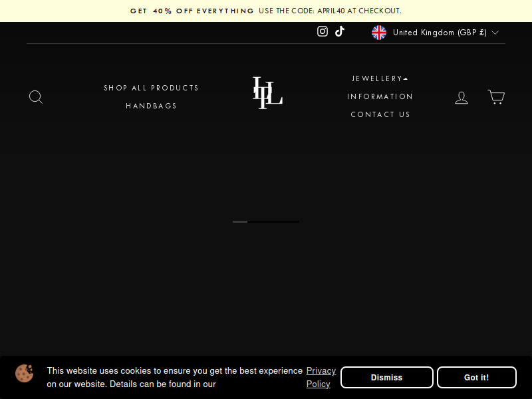Viewport: 532px width, 399px height.
Task: Go to the Contact Us page
Action: pyautogui.click(x=380, y=114)
